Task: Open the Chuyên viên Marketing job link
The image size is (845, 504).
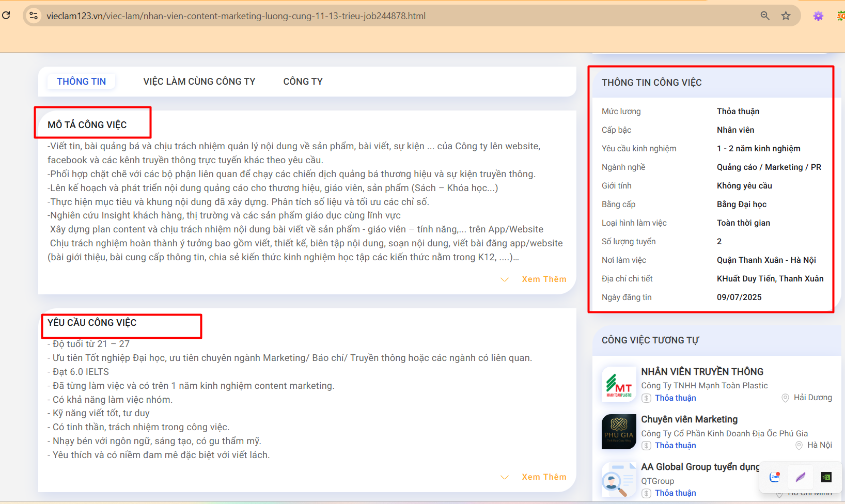Action: [689, 419]
